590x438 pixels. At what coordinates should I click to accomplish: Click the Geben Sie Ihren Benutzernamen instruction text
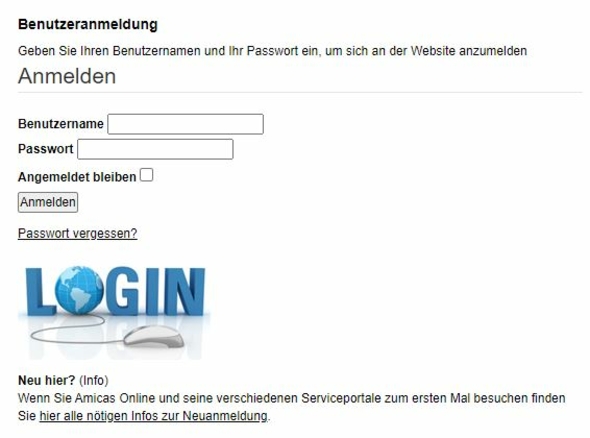pyautogui.click(x=272, y=51)
